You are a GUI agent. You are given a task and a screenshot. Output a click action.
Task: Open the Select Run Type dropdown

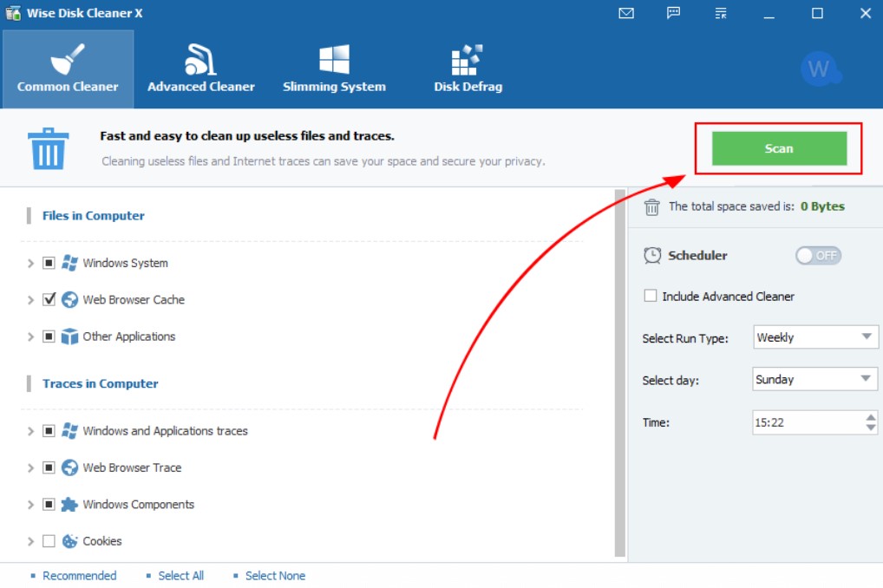[x=814, y=337]
